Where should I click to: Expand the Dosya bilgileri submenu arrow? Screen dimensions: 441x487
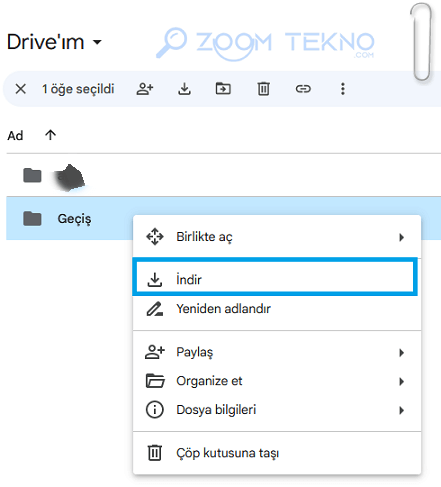pyautogui.click(x=401, y=410)
